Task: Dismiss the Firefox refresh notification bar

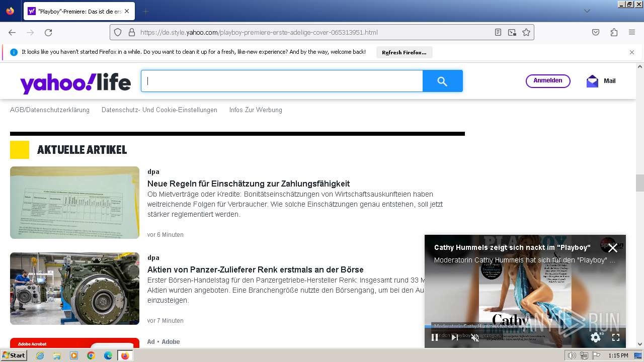Action: [x=632, y=52]
